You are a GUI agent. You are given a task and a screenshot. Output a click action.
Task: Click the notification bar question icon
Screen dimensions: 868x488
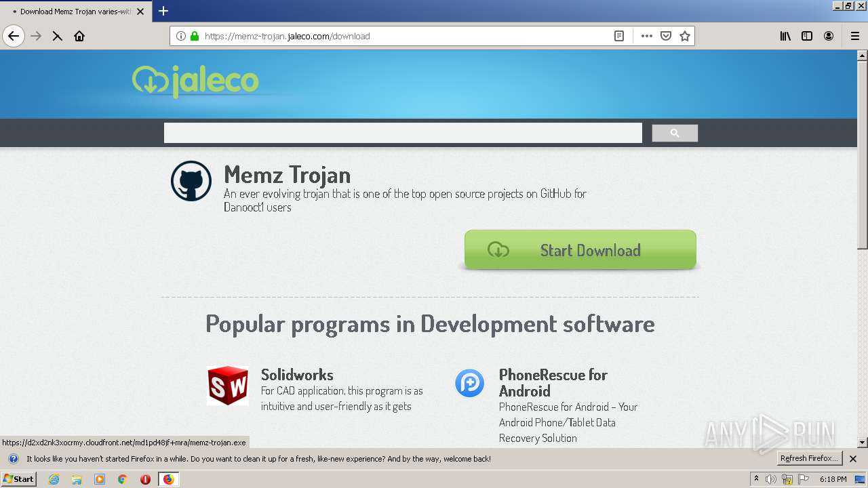click(13, 459)
